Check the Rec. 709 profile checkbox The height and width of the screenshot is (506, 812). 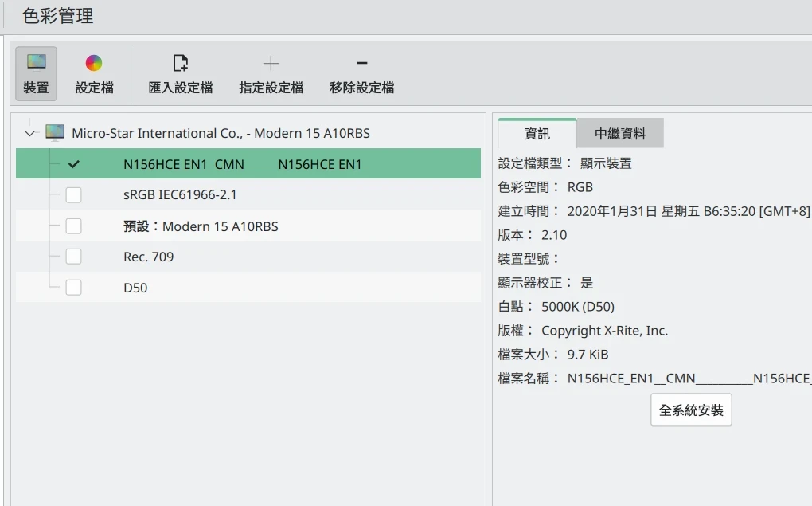[x=74, y=257]
